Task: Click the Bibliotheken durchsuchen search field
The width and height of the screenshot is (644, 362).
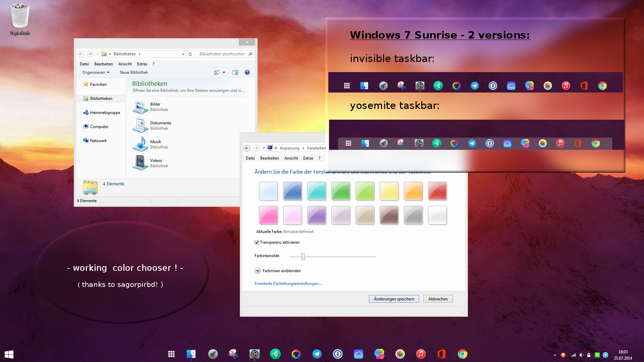Action: pyautogui.click(x=225, y=54)
